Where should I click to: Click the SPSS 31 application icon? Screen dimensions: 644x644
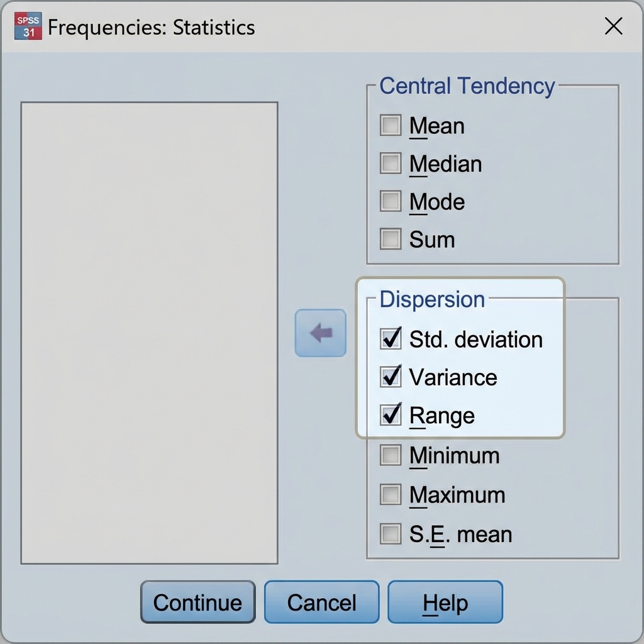[28, 27]
